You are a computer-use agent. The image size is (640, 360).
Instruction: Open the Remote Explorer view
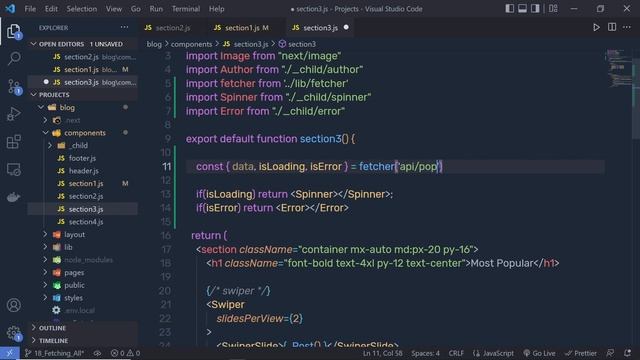(14, 169)
